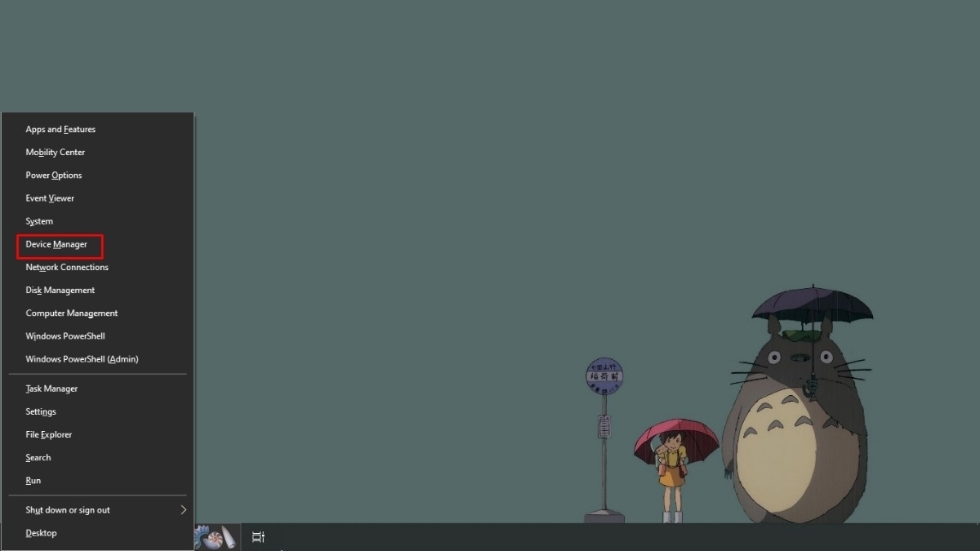
Task: Choose Power Options
Action: click(53, 176)
